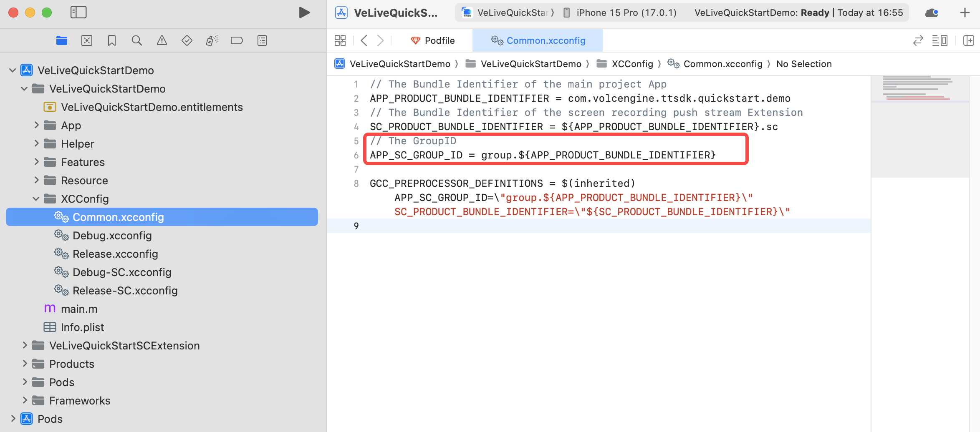The height and width of the screenshot is (432, 980).
Task: Open Debug-SC.xcconfig file
Action: point(113,272)
